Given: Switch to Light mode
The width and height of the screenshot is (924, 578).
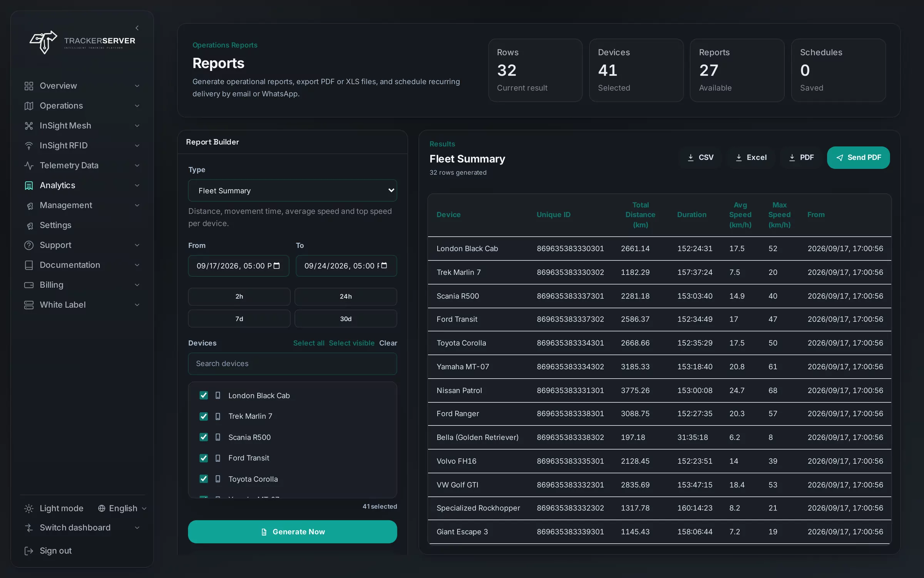Looking at the screenshot, I should (x=54, y=508).
